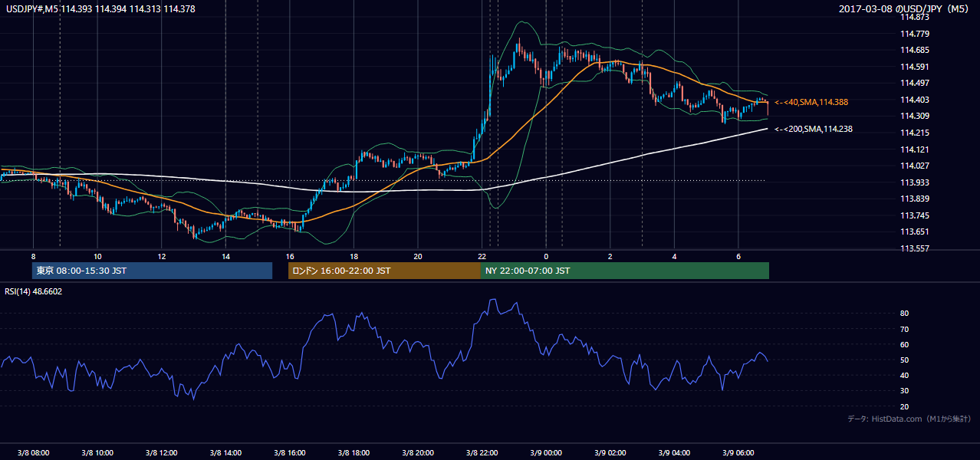The height and width of the screenshot is (460, 980).
Task: Click the 3/8 16:00 date label
Action: click(289, 453)
